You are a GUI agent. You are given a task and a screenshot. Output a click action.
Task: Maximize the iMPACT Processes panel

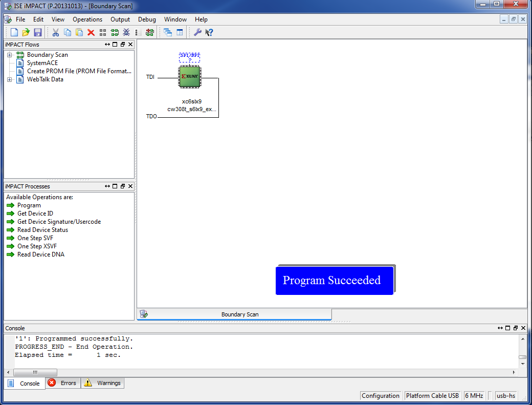(115, 186)
